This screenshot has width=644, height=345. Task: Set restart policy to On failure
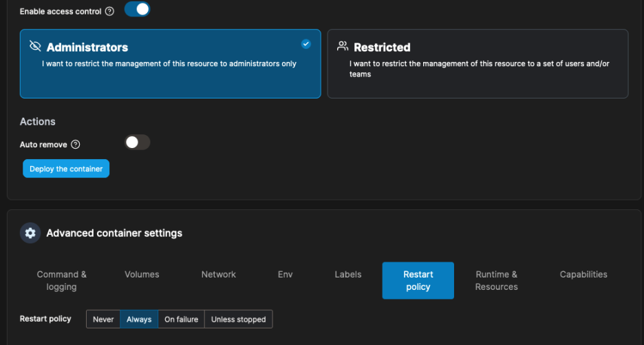click(181, 319)
